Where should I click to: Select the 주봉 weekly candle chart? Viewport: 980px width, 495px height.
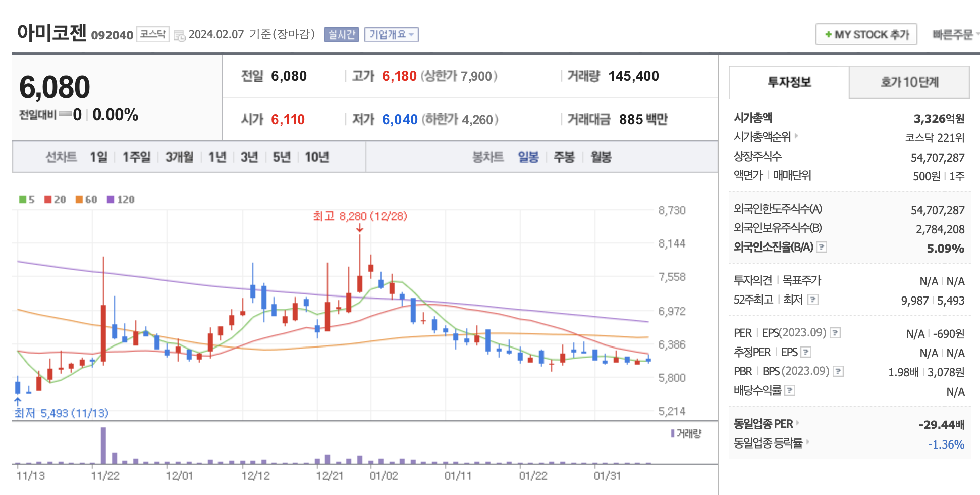[x=564, y=157]
